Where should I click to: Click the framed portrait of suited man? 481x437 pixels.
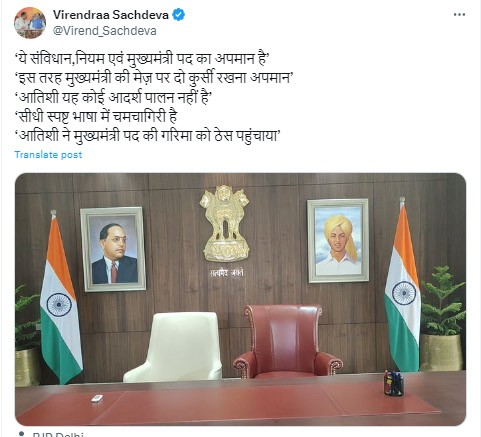pyautogui.click(x=113, y=249)
